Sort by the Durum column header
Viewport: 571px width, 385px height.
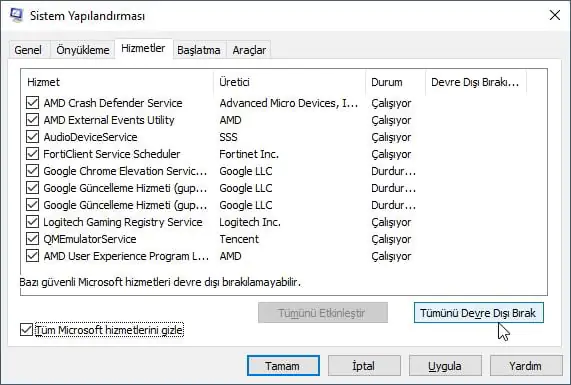(x=395, y=82)
